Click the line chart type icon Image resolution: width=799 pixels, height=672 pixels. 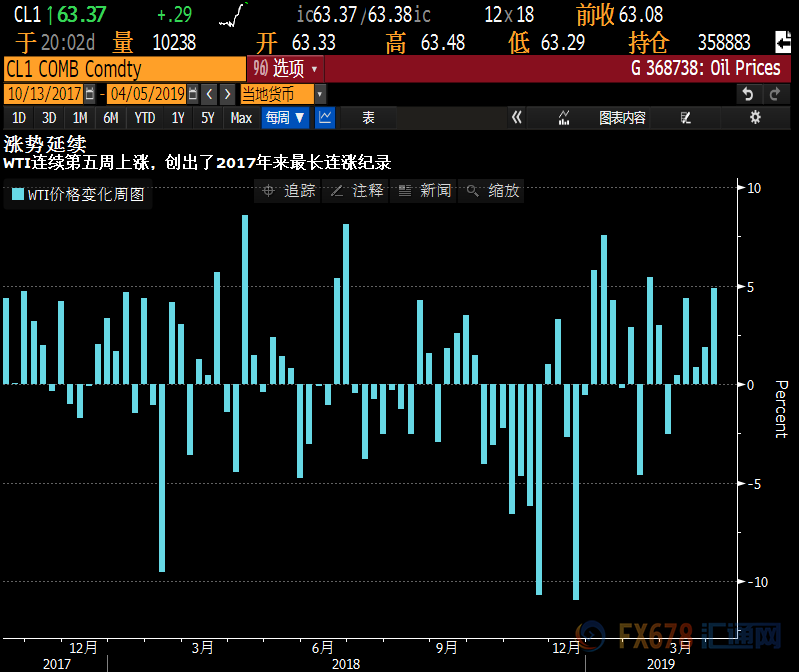325,118
